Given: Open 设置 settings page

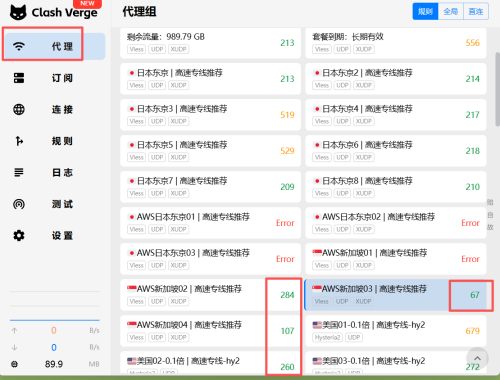Looking at the screenshot, I should [55, 236].
